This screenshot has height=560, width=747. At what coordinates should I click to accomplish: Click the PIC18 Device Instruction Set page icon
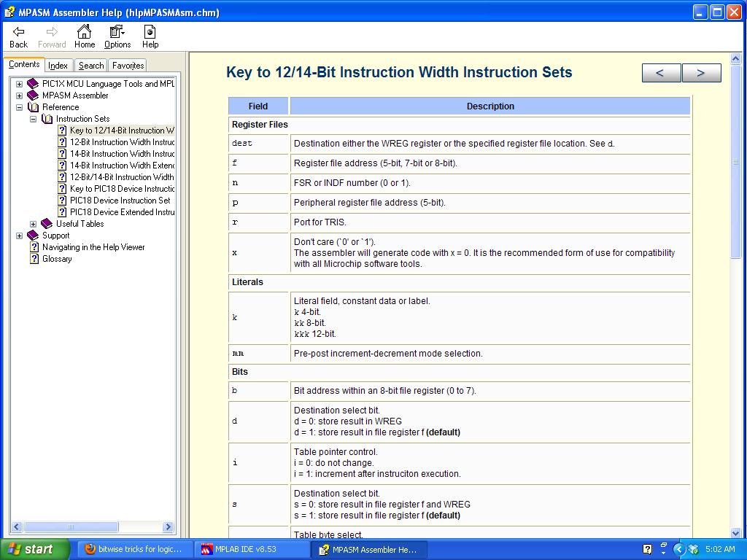(x=62, y=201)
